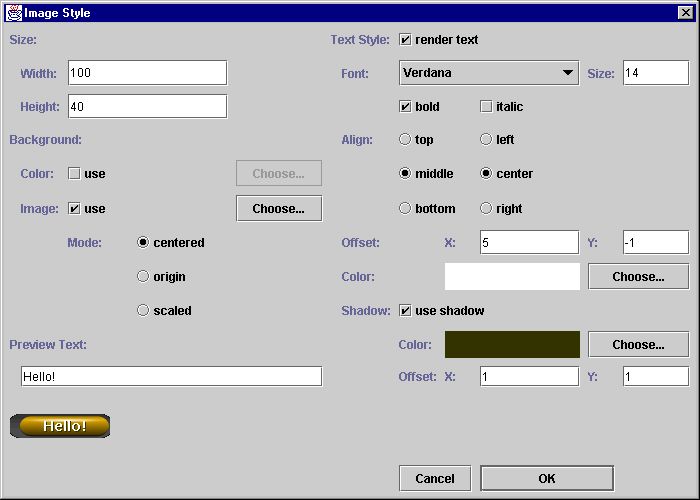Viewport: 700px width, 500px height.
Task: Click the Align: label
Action: click(357, 140)
